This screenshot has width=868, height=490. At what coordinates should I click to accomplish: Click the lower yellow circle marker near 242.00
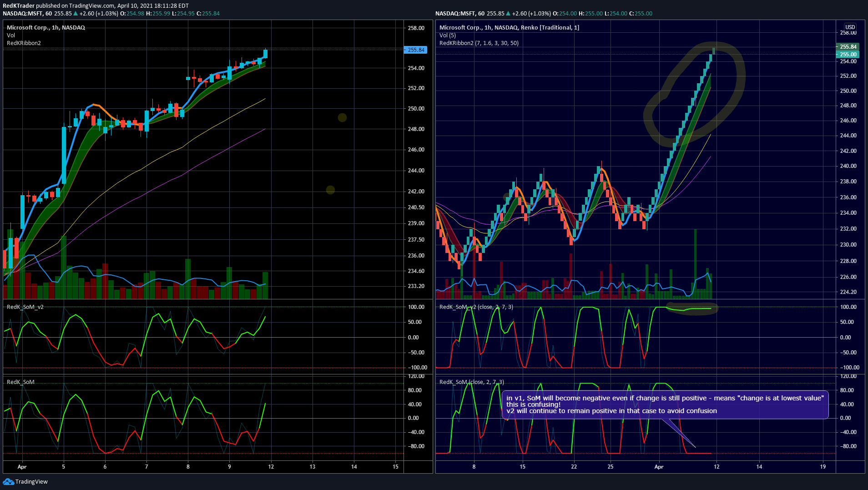point(330,190)
